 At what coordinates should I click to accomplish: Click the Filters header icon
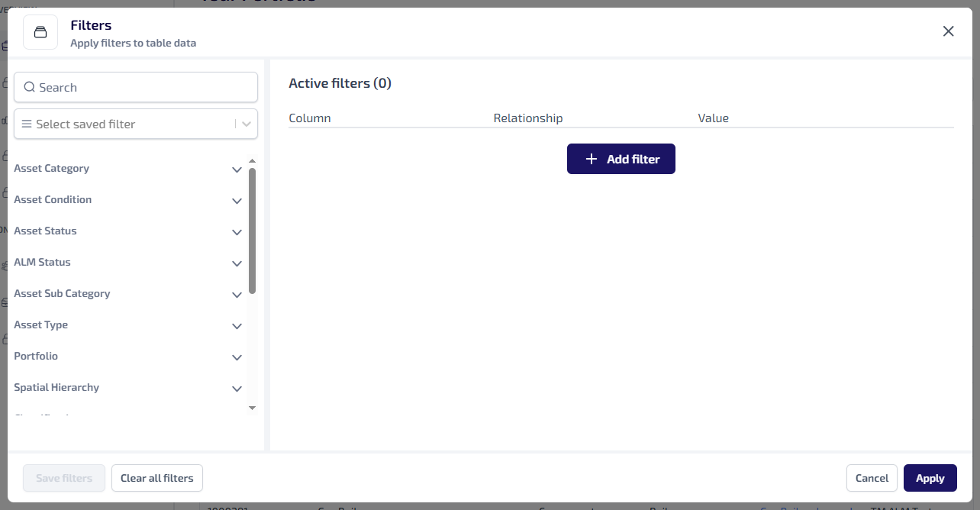pyautogui.click(x=40, y=32)
